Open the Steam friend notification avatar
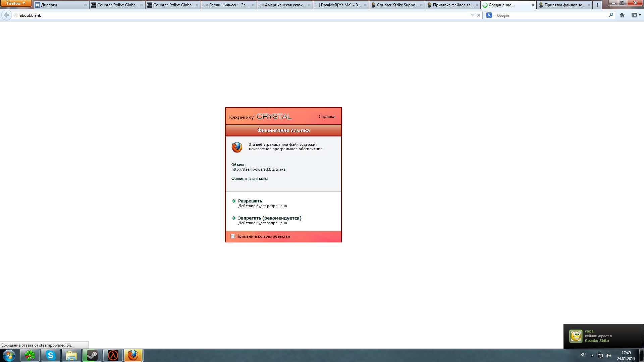 [x=576, y=336]
